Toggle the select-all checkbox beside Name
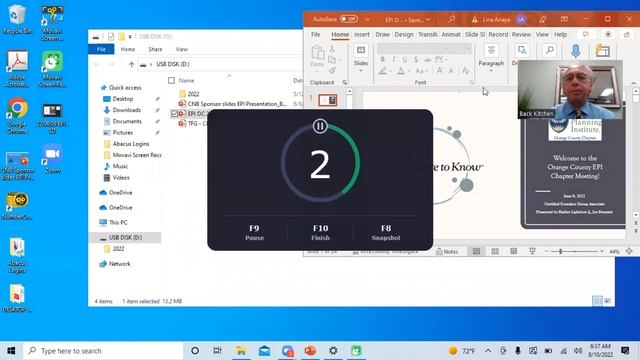 coord(171,80)
